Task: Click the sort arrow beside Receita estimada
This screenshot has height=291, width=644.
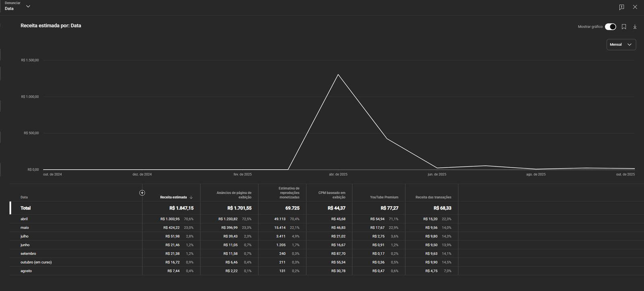Action: pyautogui.click(x=191, y=197)
